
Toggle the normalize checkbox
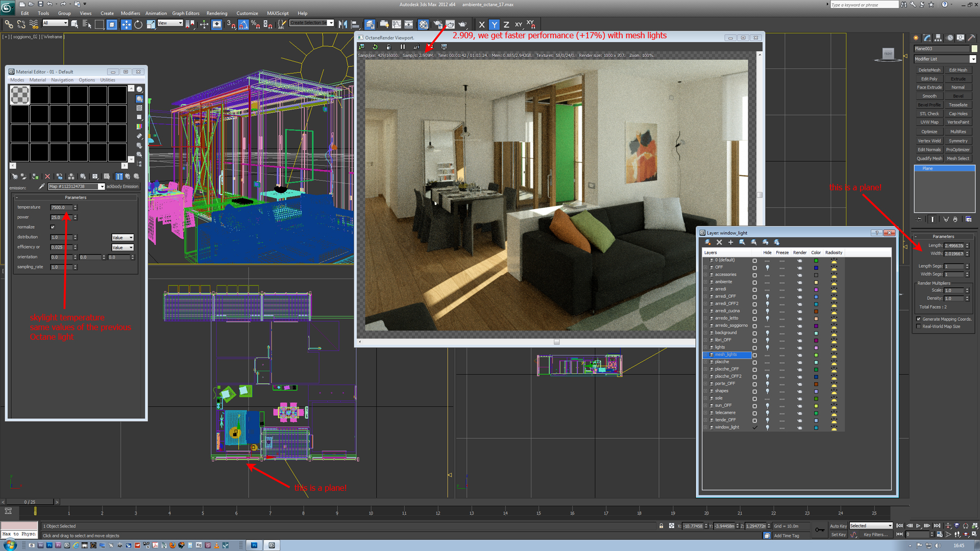pos(53,227)
